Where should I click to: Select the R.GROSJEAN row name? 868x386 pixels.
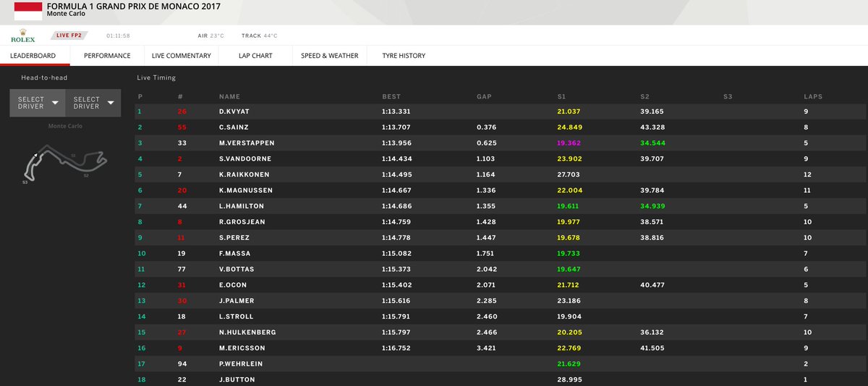point(242,222)
